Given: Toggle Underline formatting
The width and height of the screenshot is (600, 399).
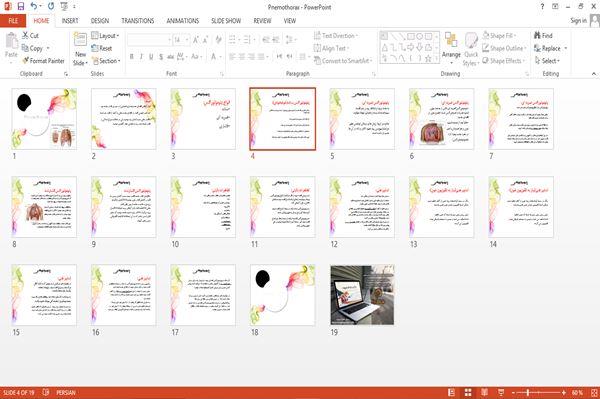Looking at the screenshot, I should [151, 57].
